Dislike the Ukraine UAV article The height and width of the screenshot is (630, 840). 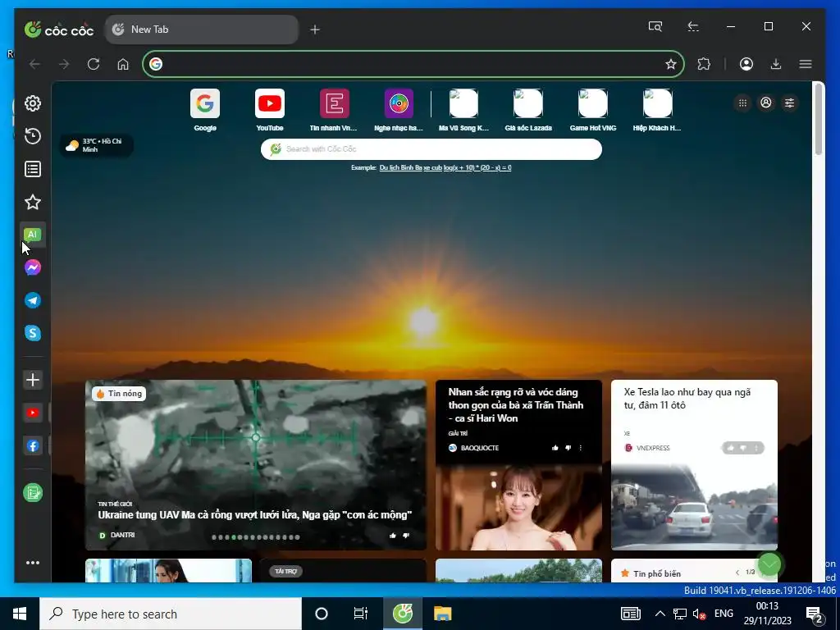[x=406, y=535]
